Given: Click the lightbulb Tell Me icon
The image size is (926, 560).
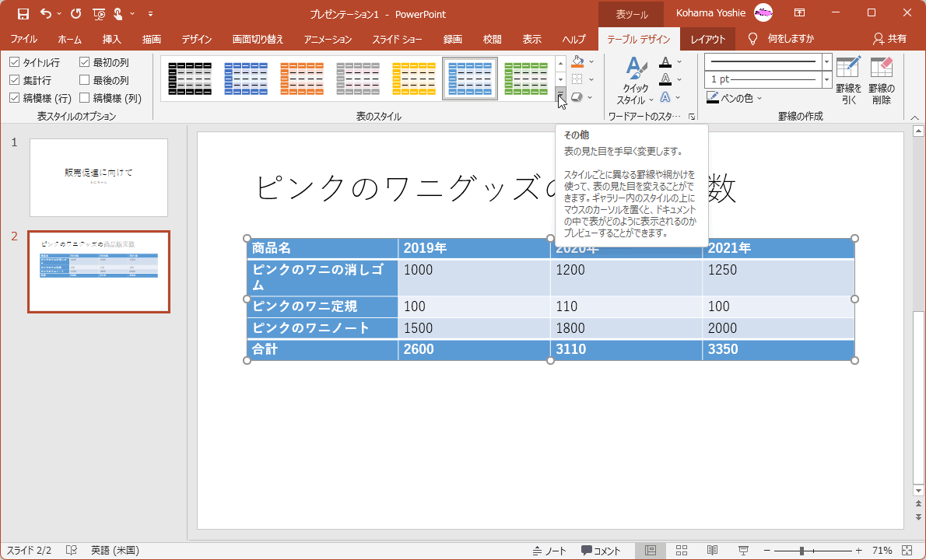Looking at the screenshot, I should [x=752, y=39].
